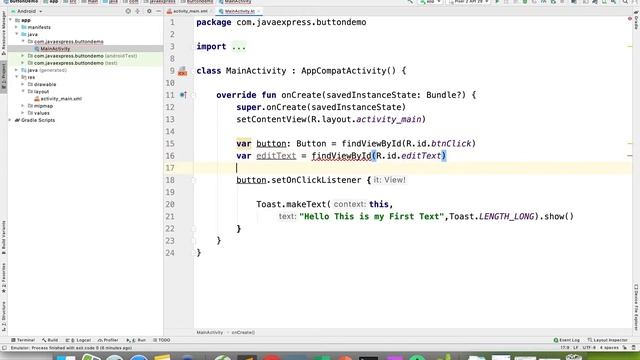640x360 pixels.
Task: Click the javaexpress breadcrumb in navigation bar
Action: [162, 2]
